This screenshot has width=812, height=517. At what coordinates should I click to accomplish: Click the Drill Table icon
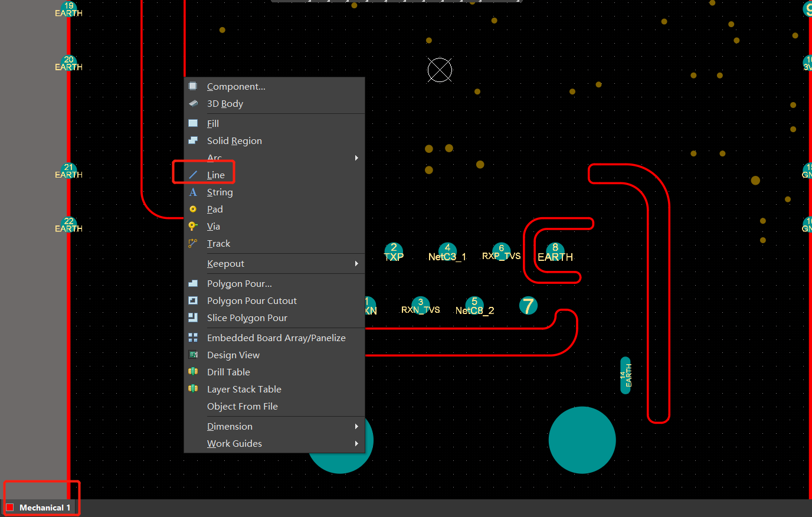(193, 372)
